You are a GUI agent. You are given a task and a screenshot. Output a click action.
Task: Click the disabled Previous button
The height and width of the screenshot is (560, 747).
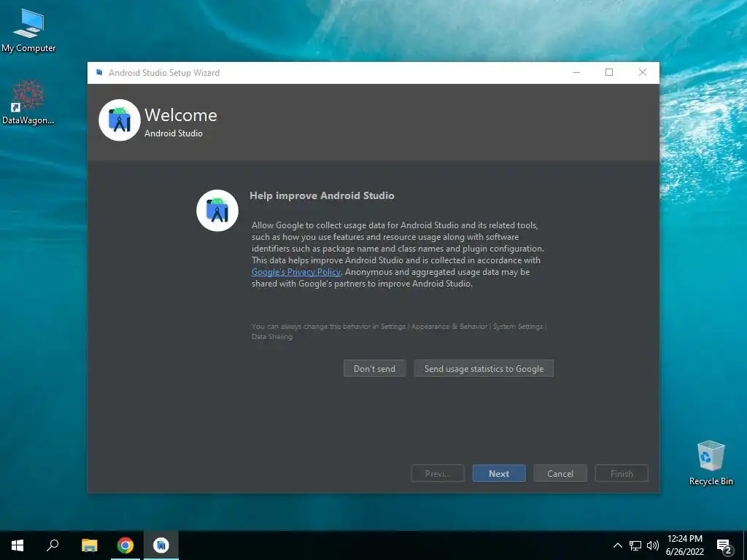438,473
